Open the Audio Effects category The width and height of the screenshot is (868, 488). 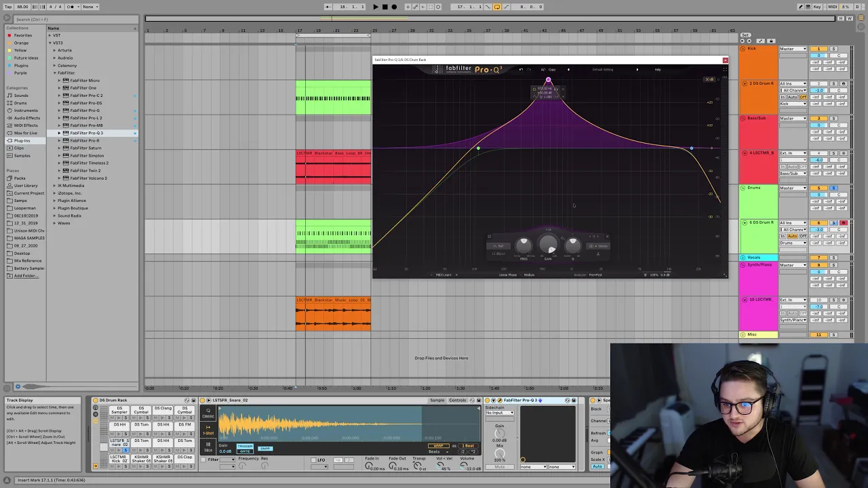click(x=26, y=118)
